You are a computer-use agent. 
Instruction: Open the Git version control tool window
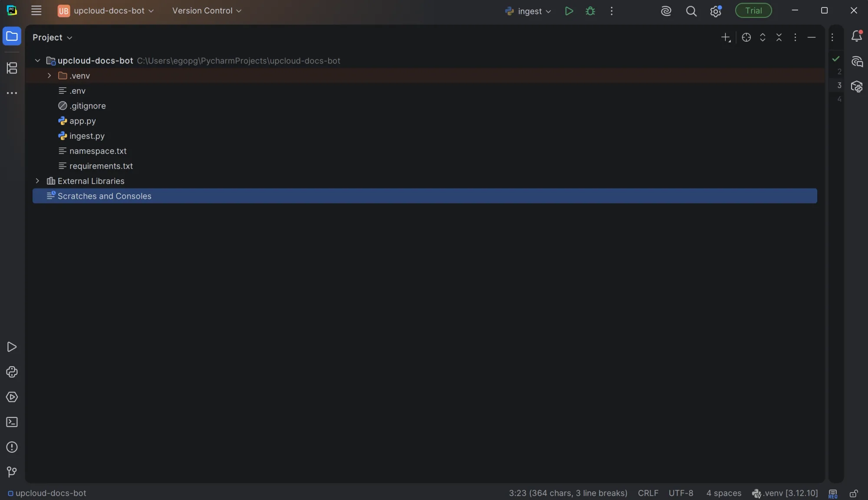tap(12, 472)
